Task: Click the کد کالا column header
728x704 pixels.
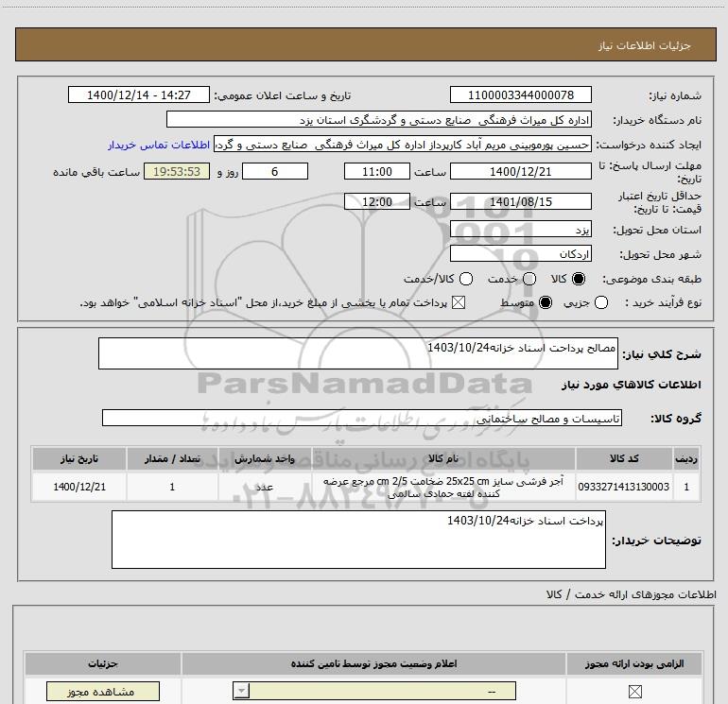Action: [624, 459]
